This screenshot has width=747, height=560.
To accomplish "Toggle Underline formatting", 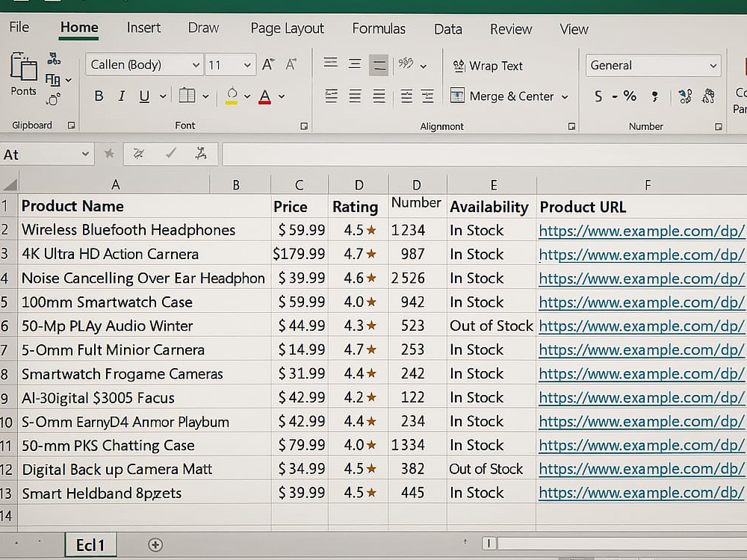I will [144, 96].
